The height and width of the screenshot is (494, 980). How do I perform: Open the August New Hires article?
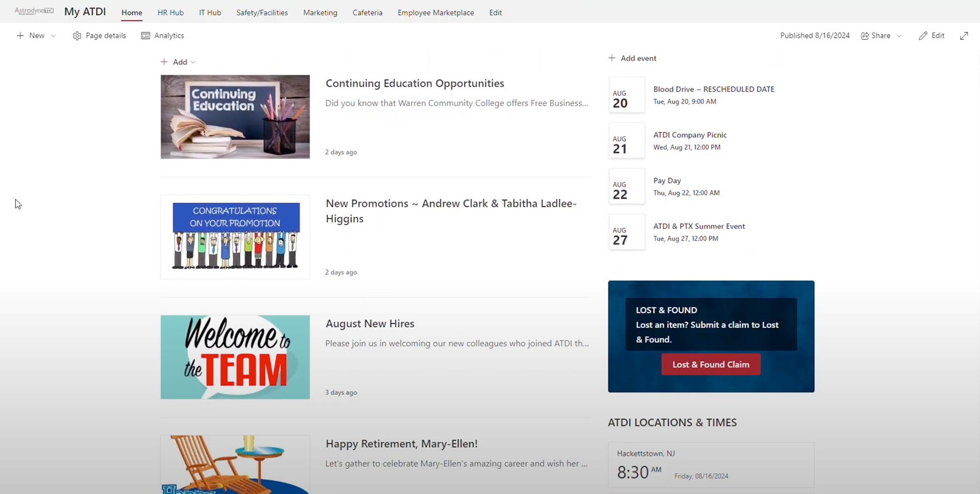370,323
